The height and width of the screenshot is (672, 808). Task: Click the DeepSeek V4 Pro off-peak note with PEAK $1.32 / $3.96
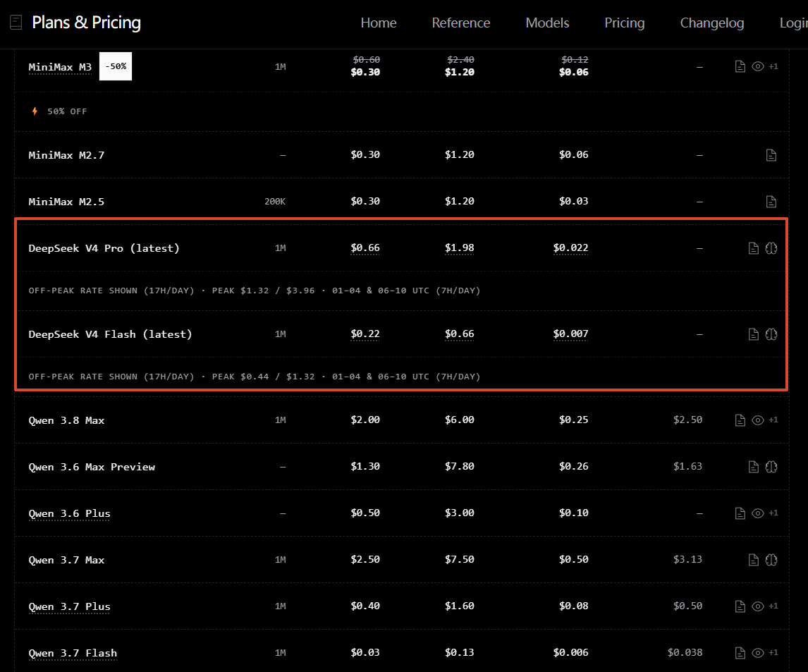pyautogui.click(x=255, y=291)
